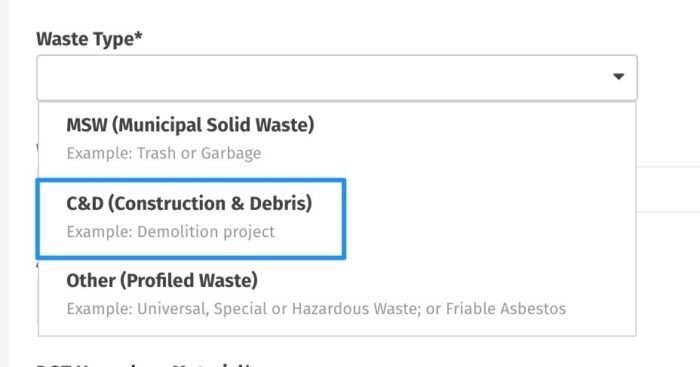Pick the Other (Profiled Waste) option
This screenshot has height=367, width=700.
pyautogui.click(x=337, y=295)
